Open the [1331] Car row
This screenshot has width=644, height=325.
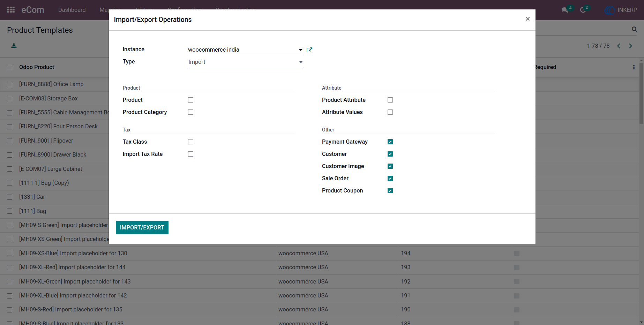click(32, 197)
